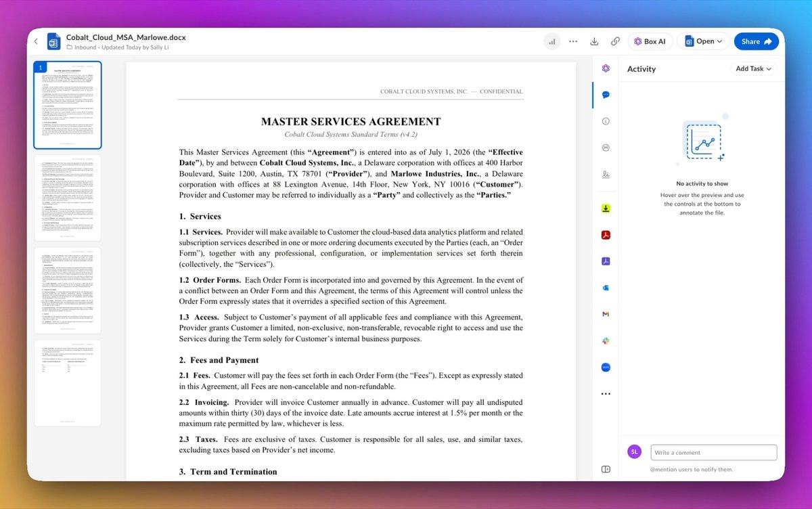Screen dimensions: 812x509
Task: Open Outlook integration icon
Action: click(x=606, y=288)
